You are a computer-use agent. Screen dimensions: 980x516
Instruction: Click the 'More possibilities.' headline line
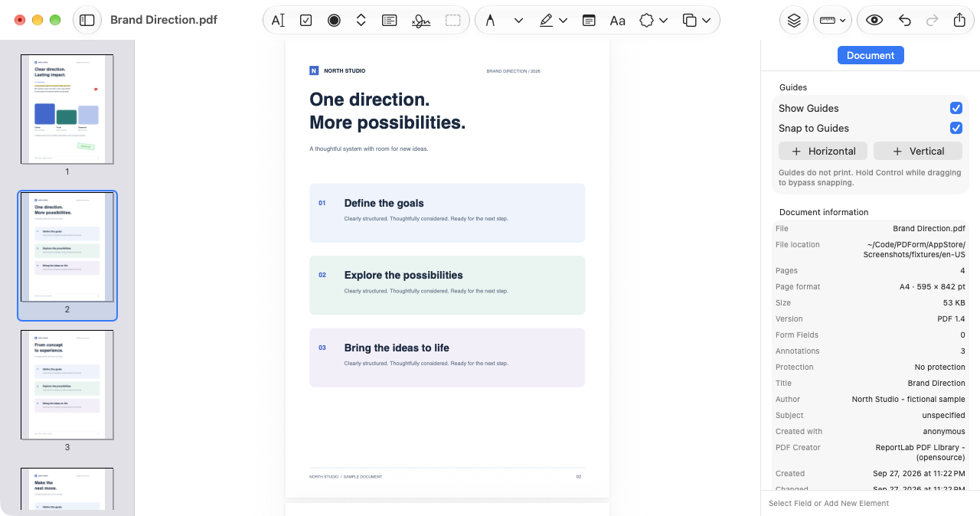387,122
